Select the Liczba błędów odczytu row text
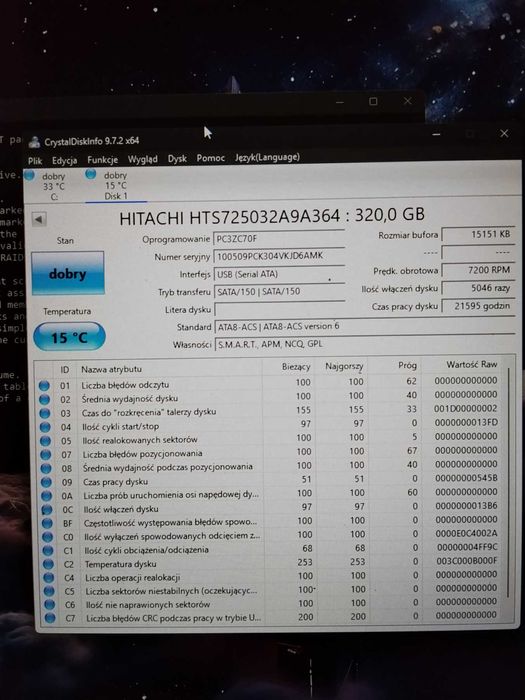 pyautogui.click(x=125, y=385)
